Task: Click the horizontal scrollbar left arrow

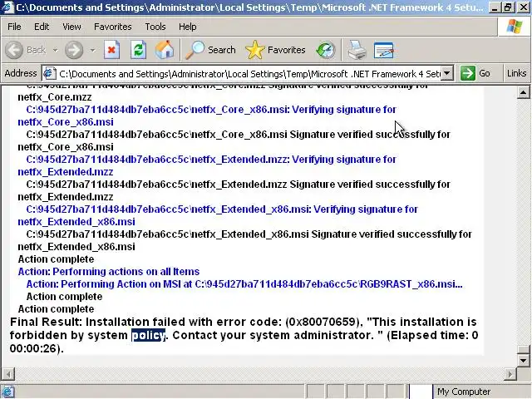Action: coord(8,374)
